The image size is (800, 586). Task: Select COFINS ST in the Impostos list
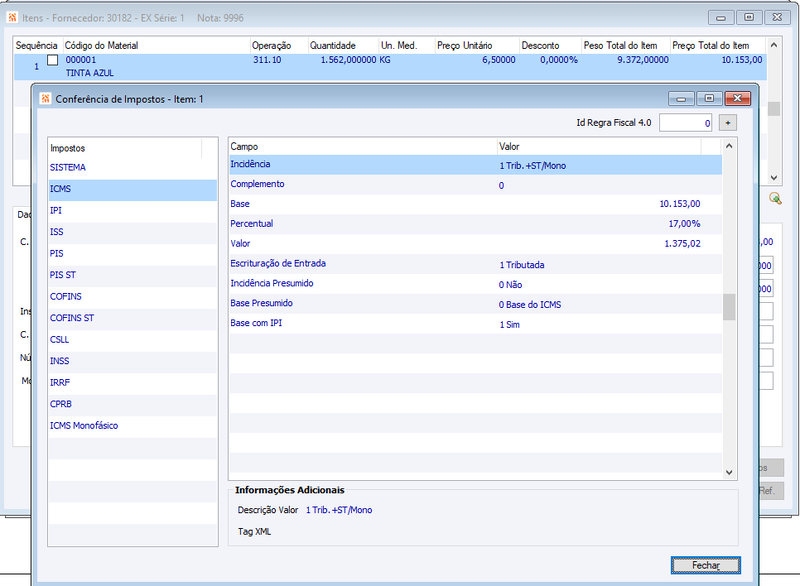(133, 318)
